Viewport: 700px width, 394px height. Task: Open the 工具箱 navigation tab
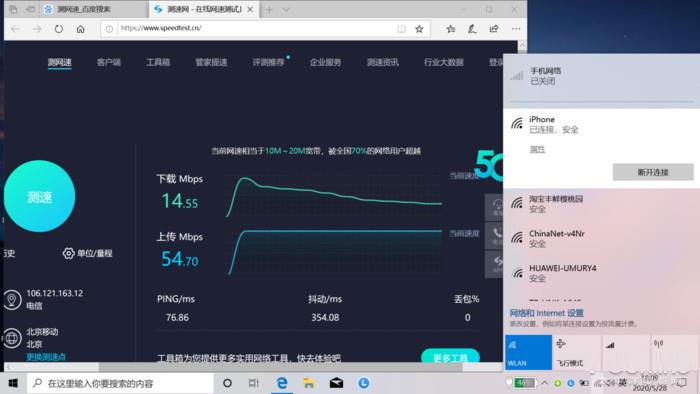[x=158, y=62]
